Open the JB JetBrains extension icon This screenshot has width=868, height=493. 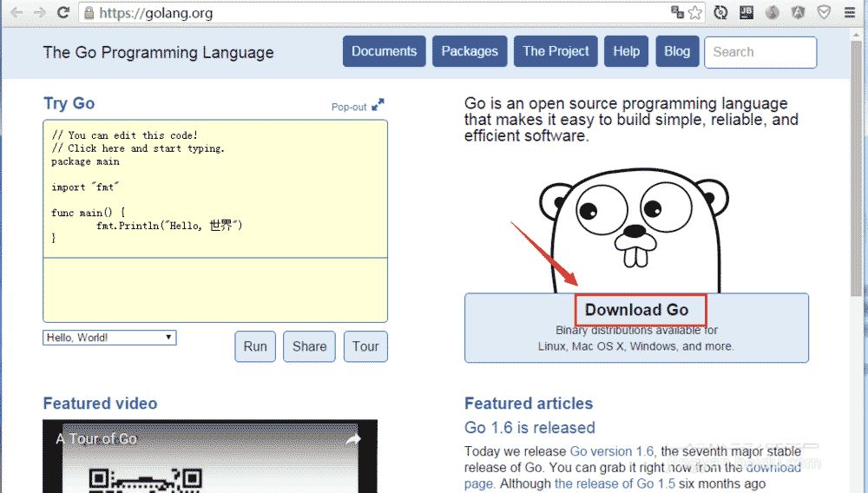pyautogui.click(x=746, y=12)
